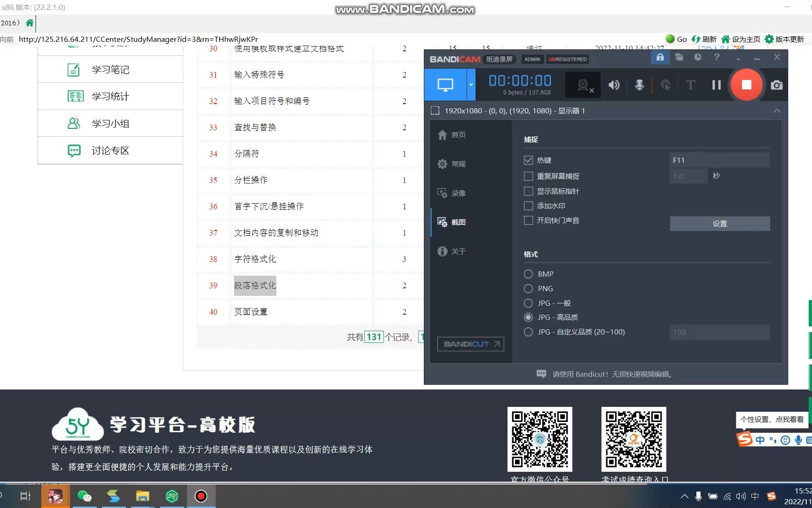Screen dimensions: 812x508
Task: Take a screenshot with the camera icon
Action: coord(776,85)
